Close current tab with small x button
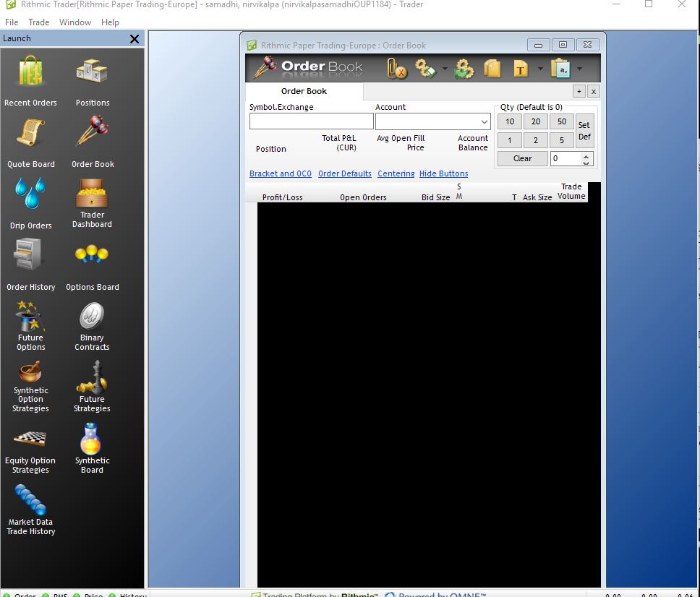 tap(593, 92)
